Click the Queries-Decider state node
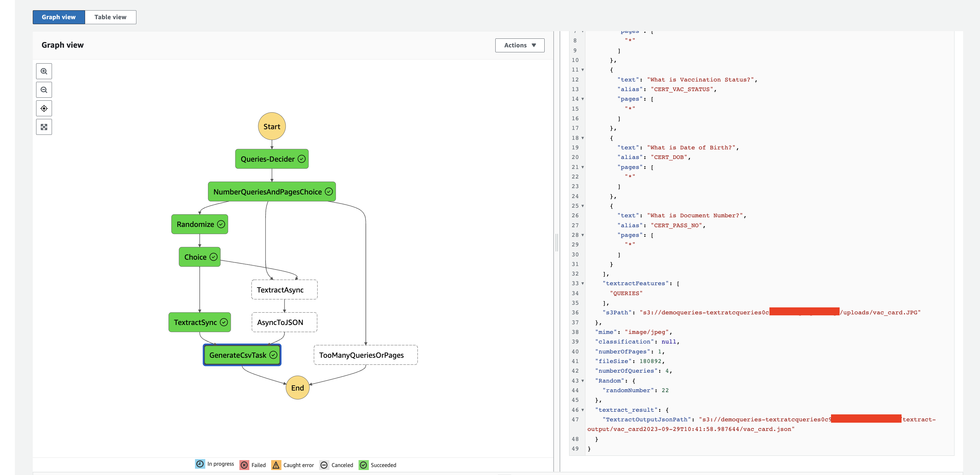Viewport: 980px width, 475px height. point(271,159)
